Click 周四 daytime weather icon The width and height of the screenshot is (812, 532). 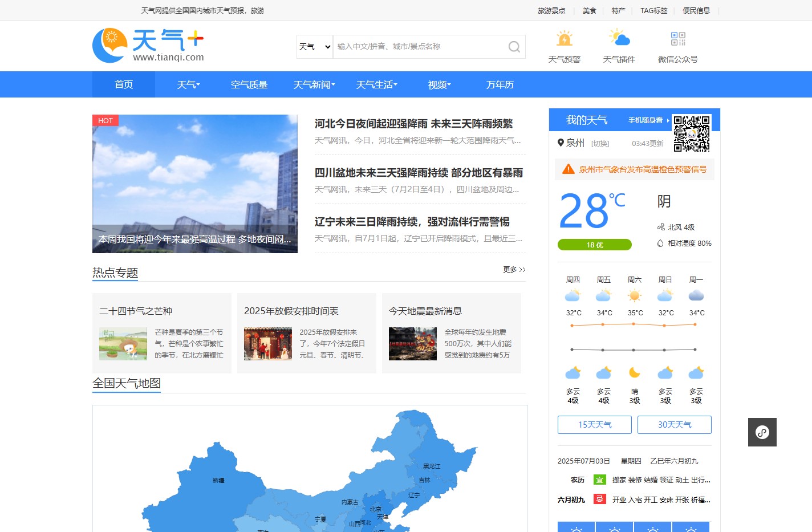573,295
